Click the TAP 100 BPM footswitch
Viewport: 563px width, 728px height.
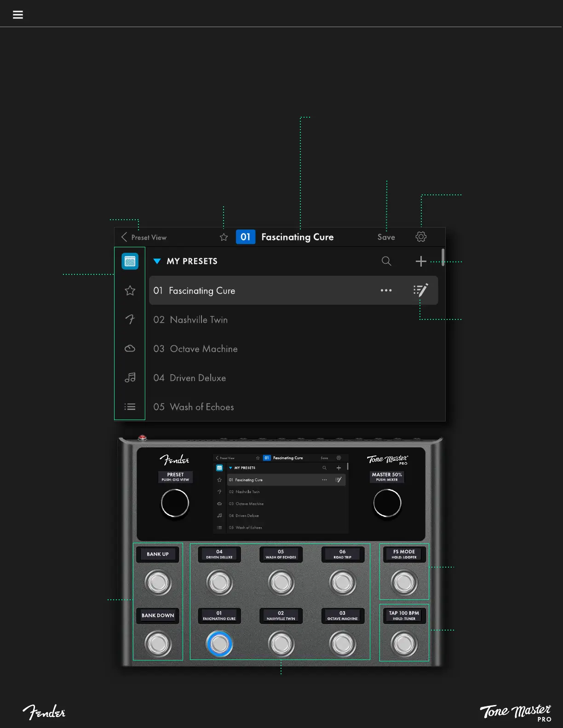click(x=404, y=644)
